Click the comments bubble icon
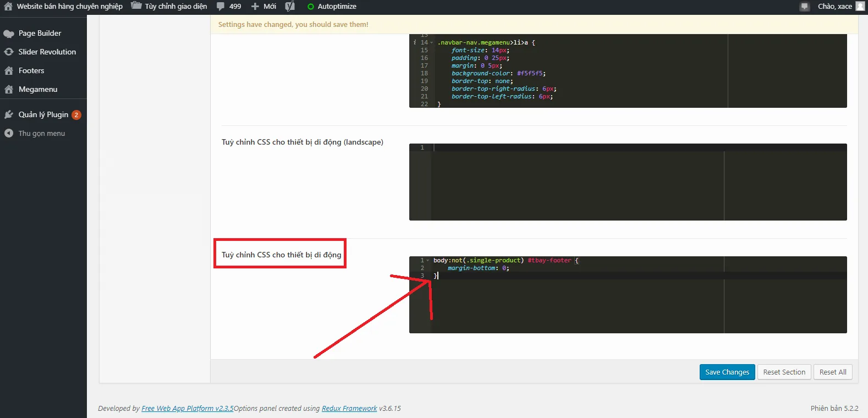Viewport: 868px width, 418px height. pos(221,7)
